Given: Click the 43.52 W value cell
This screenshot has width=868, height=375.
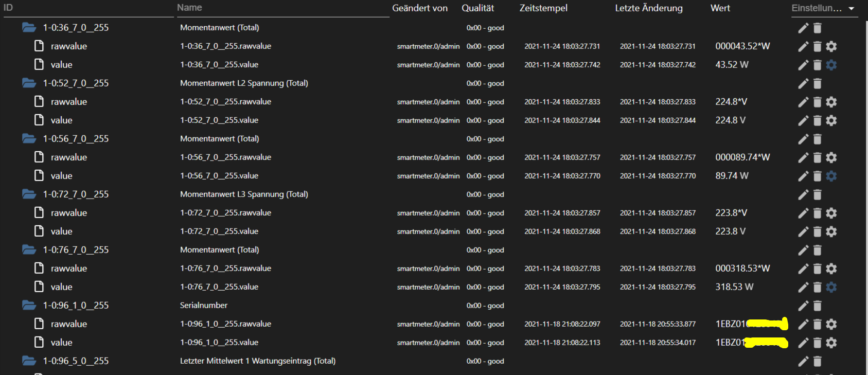Looking at the screenshot, I should (x=732, y=65).
